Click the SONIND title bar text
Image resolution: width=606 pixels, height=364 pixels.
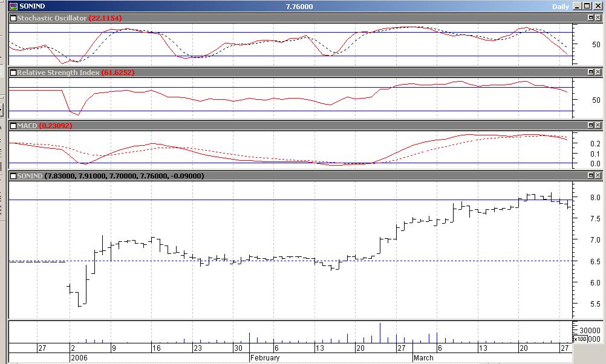pyautogui.click(x=32, y=6)
